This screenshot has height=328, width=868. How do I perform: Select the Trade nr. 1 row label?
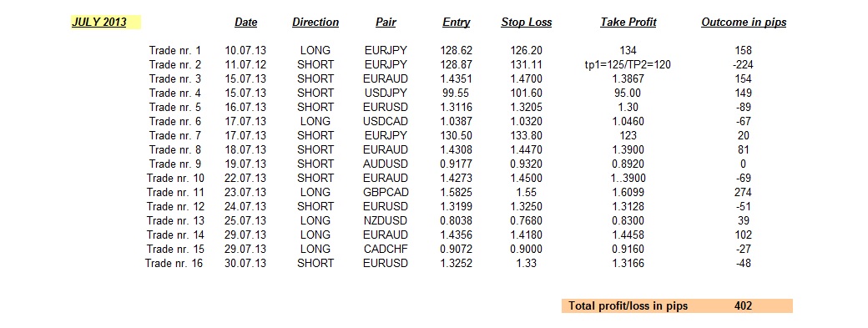(x=175, y=50)
